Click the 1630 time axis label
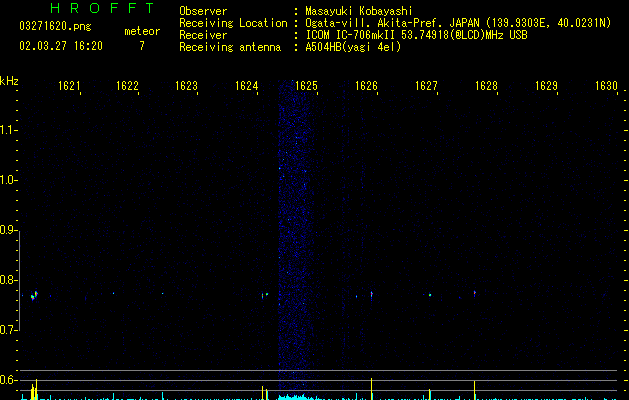This screenshot has height=400, width=629. [606, 86]
